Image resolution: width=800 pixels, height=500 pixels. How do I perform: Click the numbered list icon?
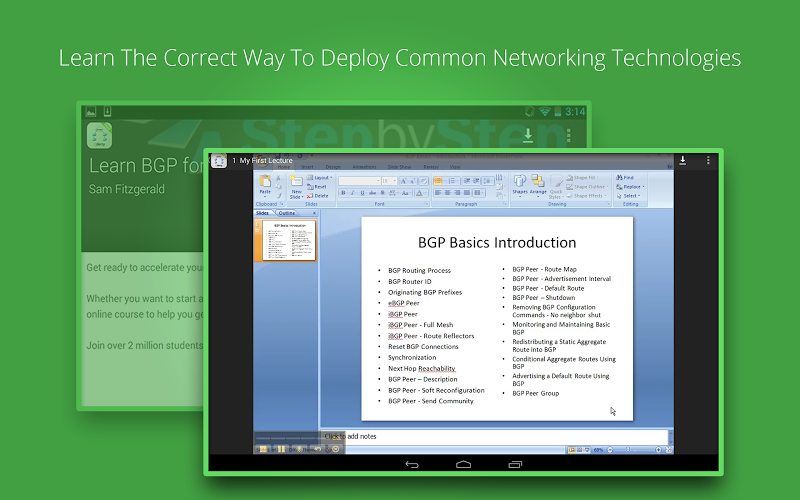pos(453,181)
